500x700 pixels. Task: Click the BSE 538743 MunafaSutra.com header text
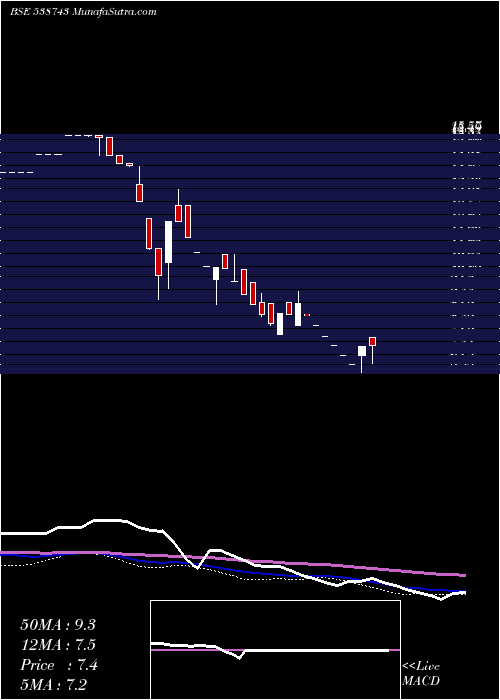[83, 12]
